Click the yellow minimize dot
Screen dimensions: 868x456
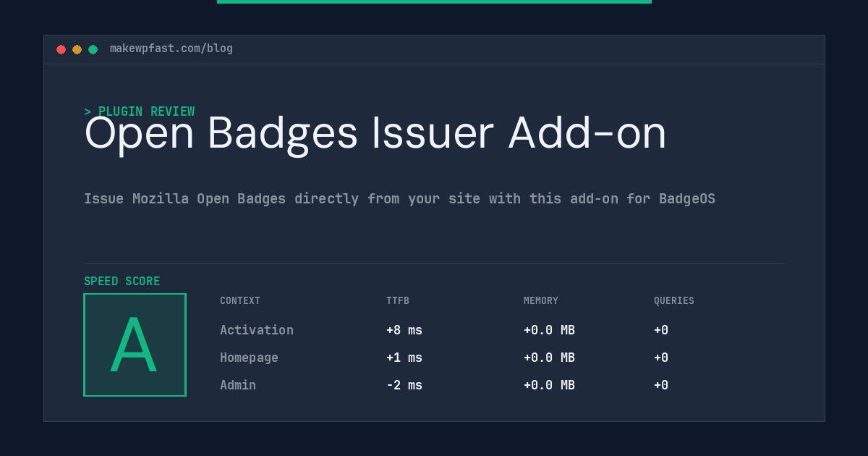pyautogui.click(x=77, y=49)
